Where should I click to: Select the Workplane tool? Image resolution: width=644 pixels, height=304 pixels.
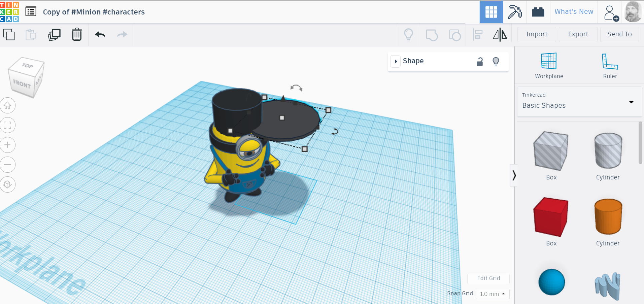click(549, 66)
